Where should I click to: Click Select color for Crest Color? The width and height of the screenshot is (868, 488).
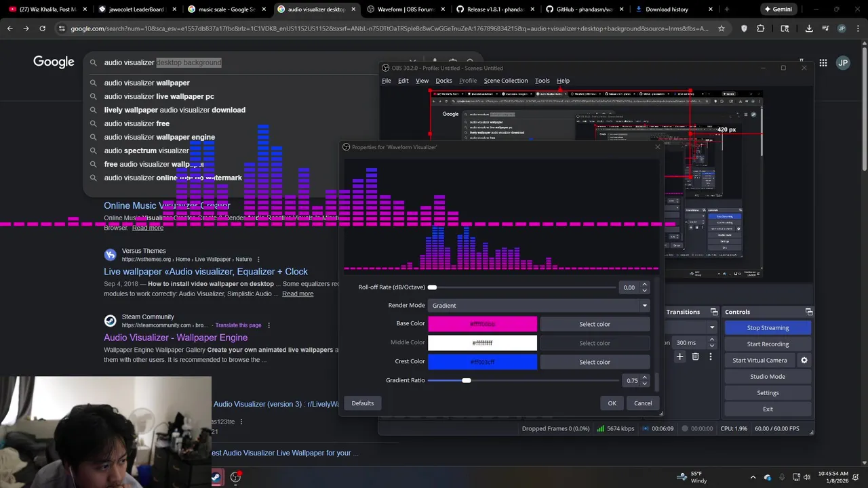coord(595,362)
